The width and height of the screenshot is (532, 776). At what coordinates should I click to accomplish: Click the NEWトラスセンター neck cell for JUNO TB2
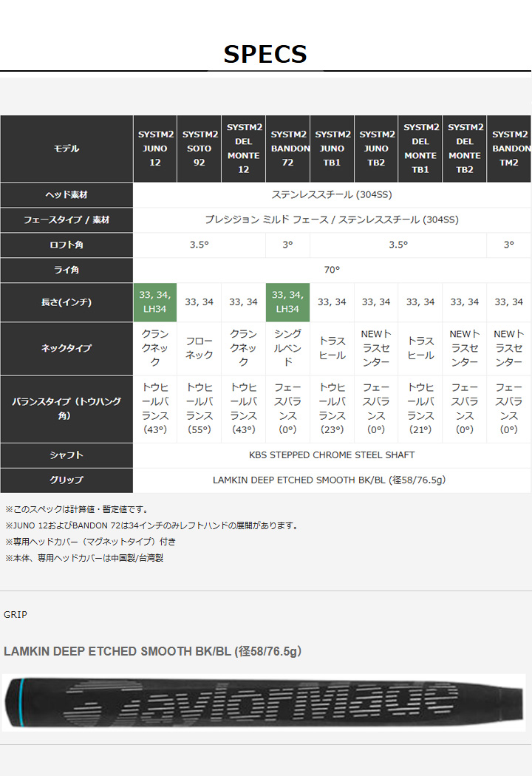tap(376, 348)
